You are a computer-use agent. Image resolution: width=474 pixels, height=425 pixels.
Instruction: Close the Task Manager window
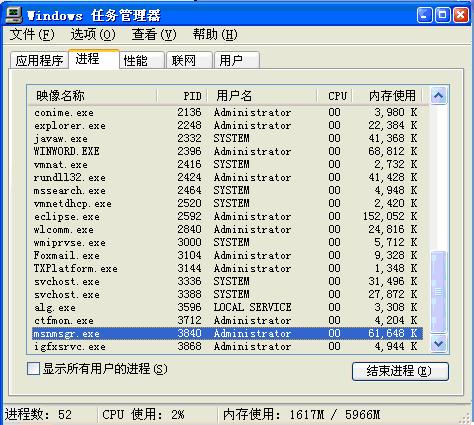pos(461,15)
